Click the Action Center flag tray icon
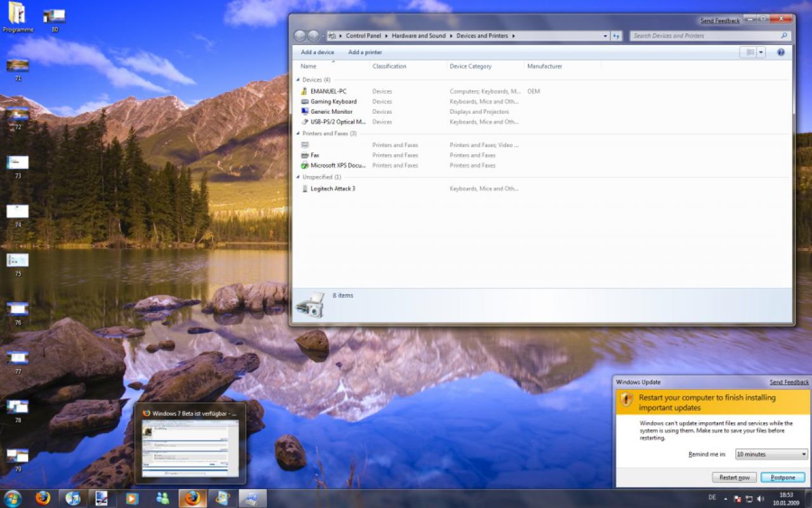This screenshot has width=812, height=508. [x=737, y=498]
